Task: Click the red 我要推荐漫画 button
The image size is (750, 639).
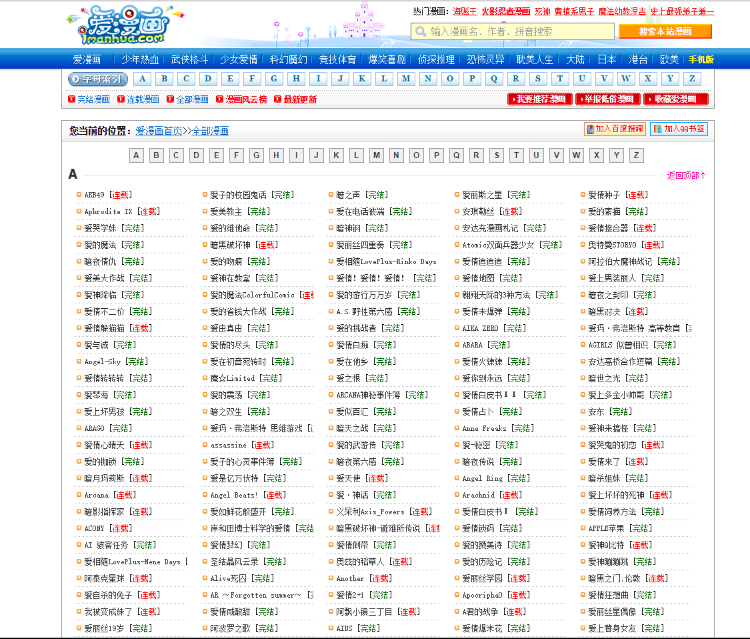Action: pos(538,100)
